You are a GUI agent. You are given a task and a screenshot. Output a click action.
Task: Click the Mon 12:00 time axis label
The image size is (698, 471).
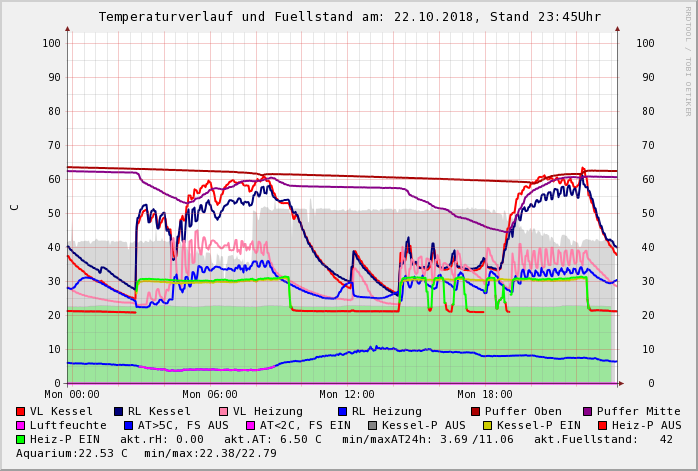[347, 394]
